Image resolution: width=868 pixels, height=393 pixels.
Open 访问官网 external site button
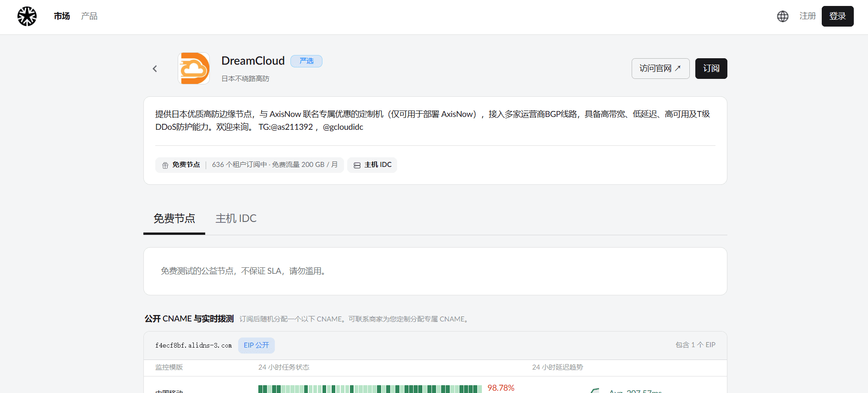tap(661, 69)
